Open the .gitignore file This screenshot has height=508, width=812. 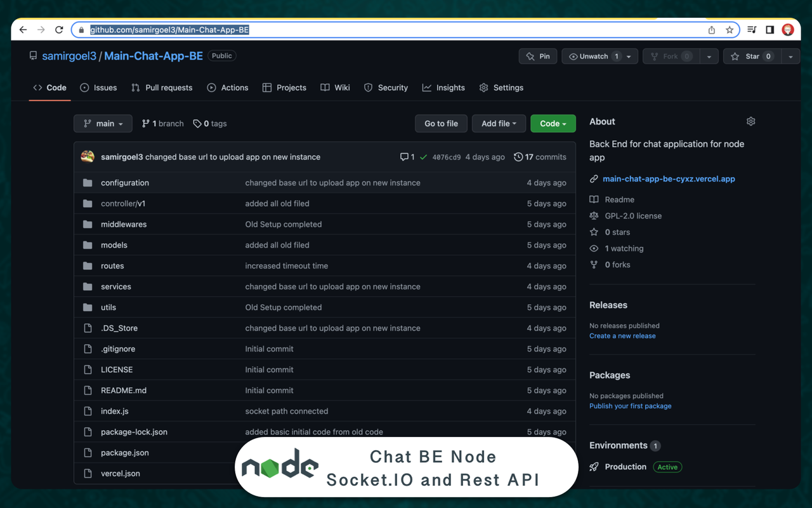118,349
